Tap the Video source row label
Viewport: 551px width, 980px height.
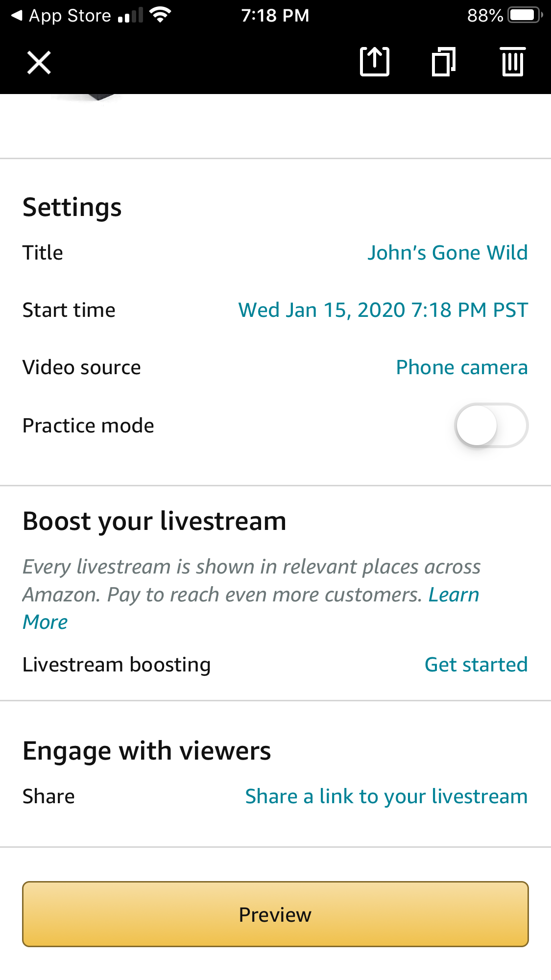(x=82, y=367)
